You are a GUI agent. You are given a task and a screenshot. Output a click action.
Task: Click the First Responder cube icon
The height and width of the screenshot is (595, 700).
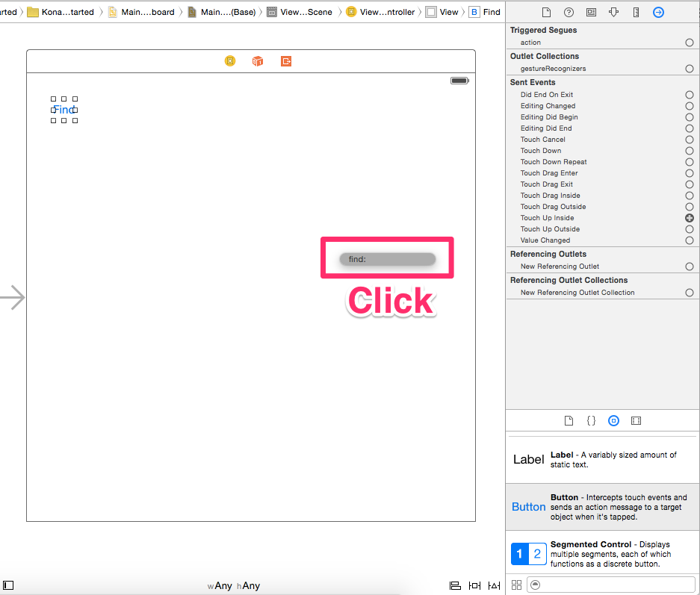(x=258, y=61)
